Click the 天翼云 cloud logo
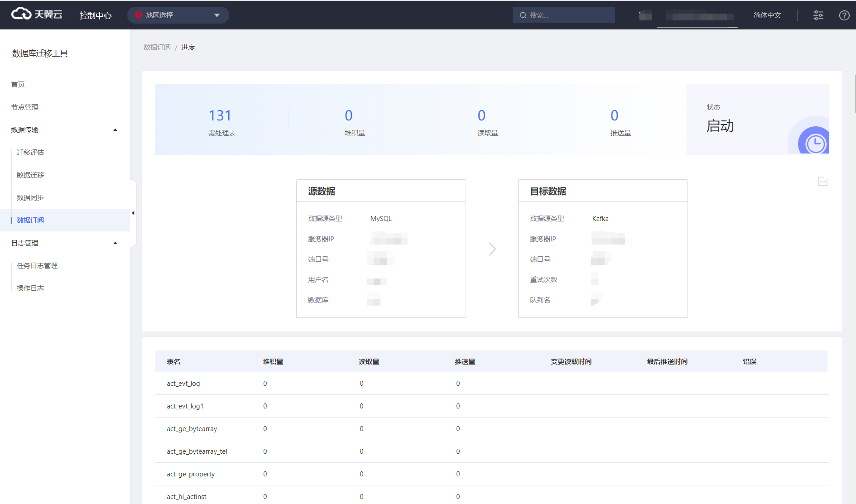The image size is (856, 504). coord(36,14)
